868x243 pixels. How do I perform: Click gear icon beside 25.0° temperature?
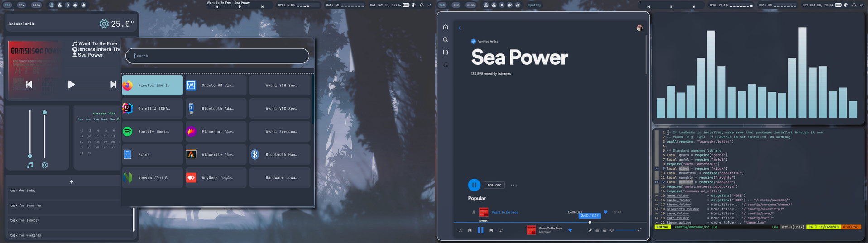[104, 24]
